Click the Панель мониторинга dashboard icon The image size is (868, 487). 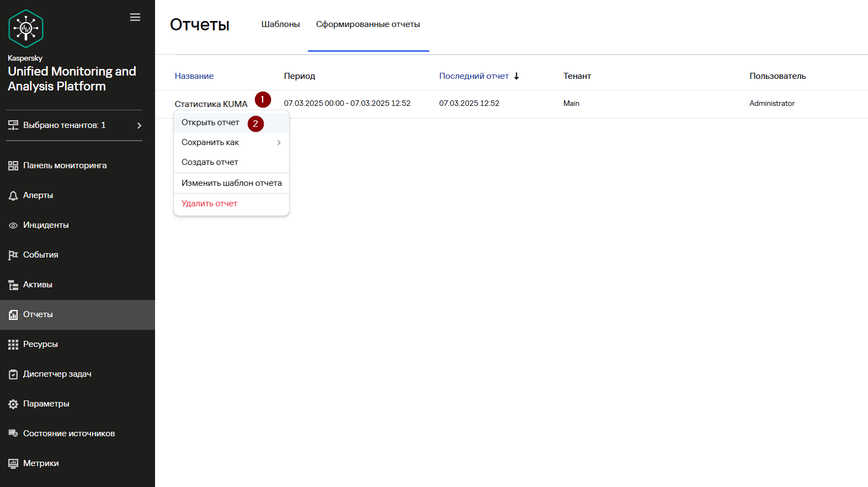pos(13,165)
